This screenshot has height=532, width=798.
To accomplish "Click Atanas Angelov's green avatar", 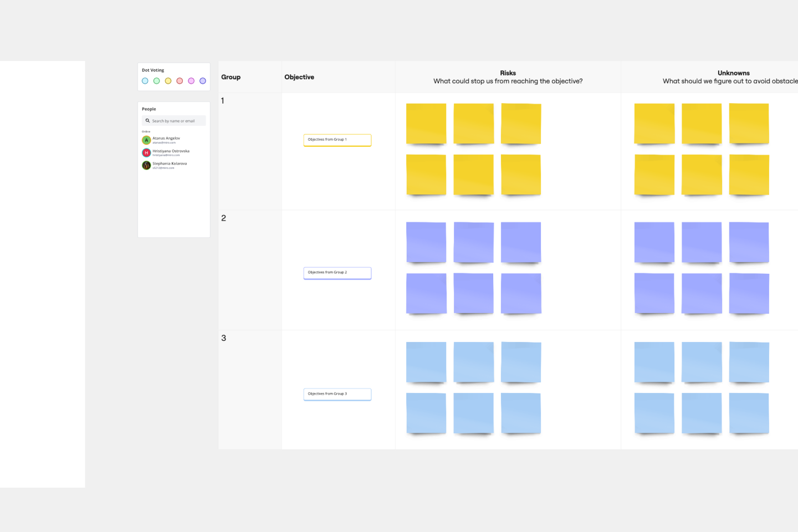I will tap(146, 140).
